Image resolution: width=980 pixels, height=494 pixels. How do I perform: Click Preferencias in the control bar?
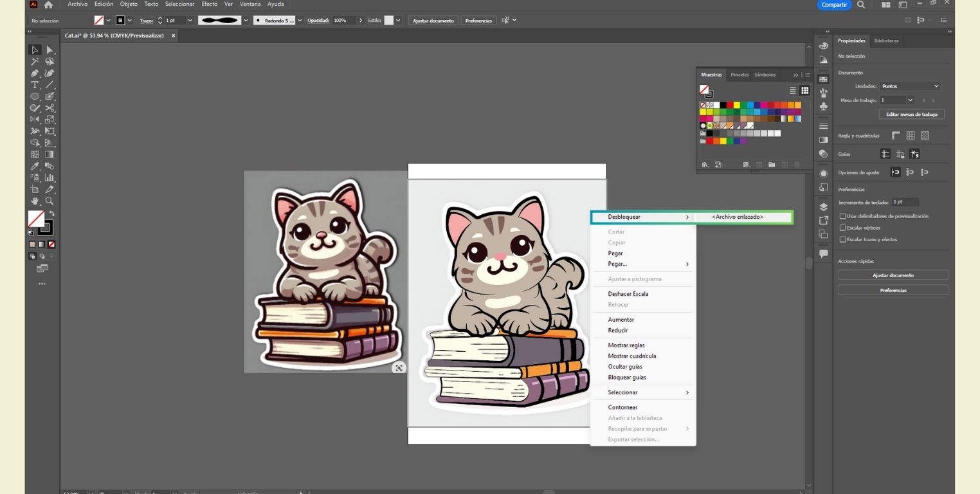tap(478, 21)
